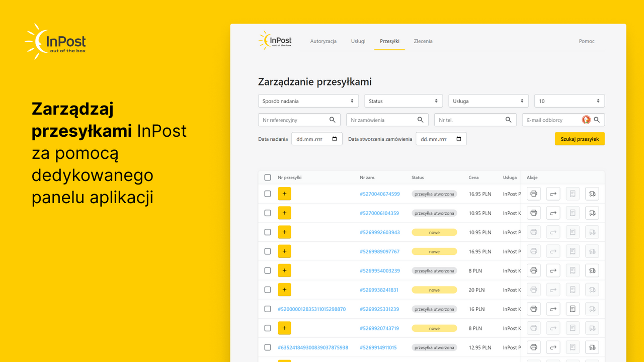
Task: Switch to the Autoryzacja tab
Action: (324, 41)
